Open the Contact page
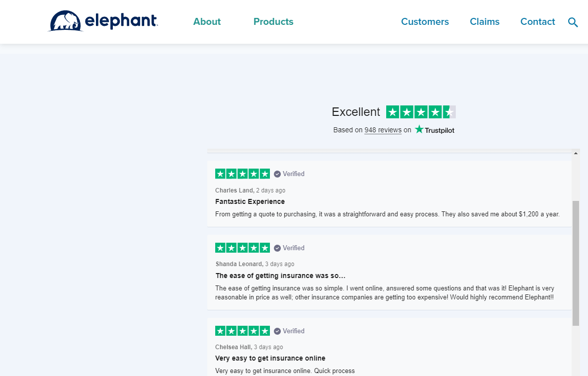This screenshot has height=376, width=588. (538, 22)
